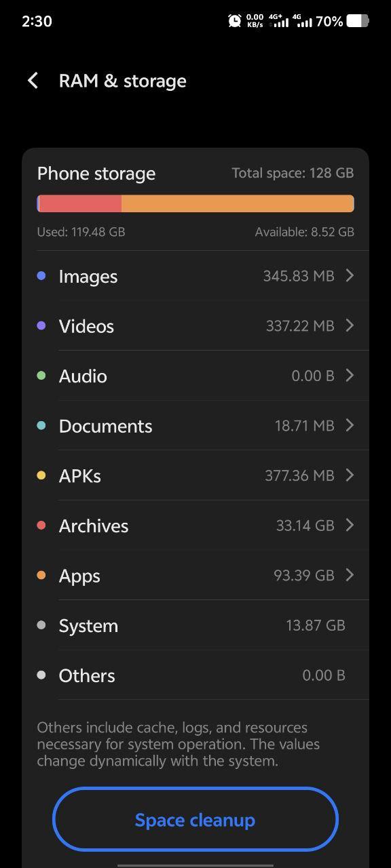Open the Archives chevron arrow

coord(350,525)
